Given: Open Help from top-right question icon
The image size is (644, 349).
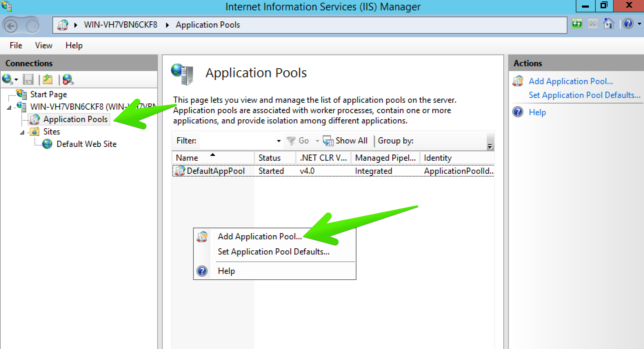Looking at the screenshot, I should pyautogui.click(x=628, y=24).
